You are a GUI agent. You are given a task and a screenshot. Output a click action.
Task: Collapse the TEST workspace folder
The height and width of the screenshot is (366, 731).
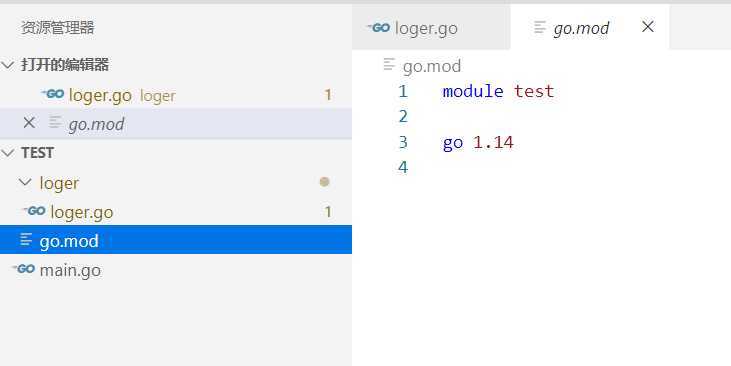[x=8, y=152]
